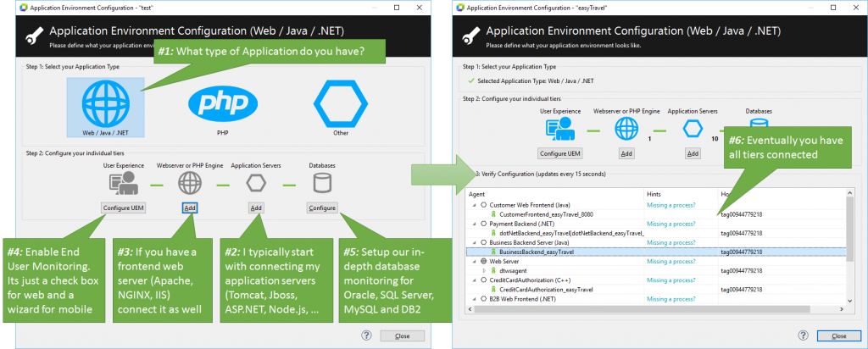Click the Agent column header
The height and width of the screenshot is (349, 868).
pos(555,194)
